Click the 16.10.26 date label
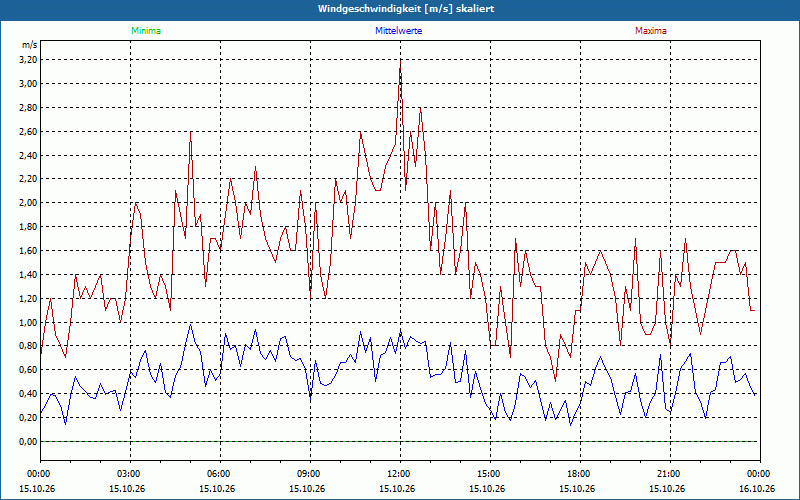 (x=757, y=489)
